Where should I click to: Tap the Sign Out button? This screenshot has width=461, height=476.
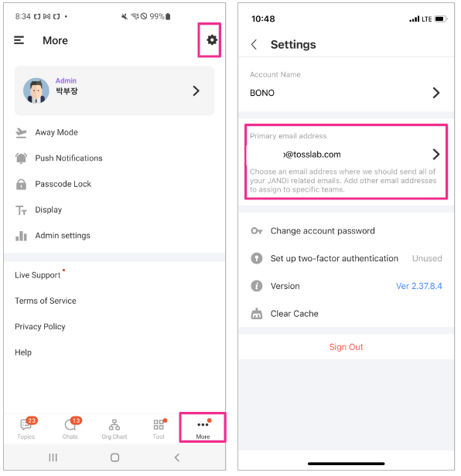[x=346, y=347]
